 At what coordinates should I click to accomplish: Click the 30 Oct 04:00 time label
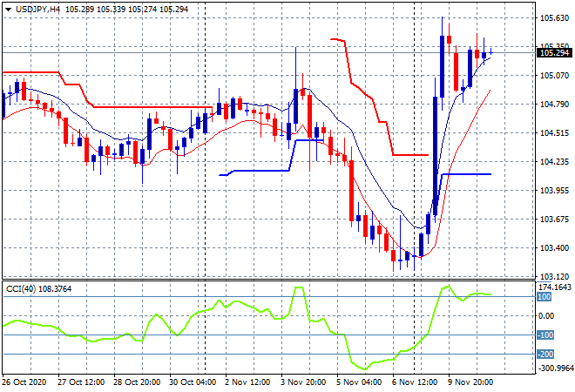193,382
